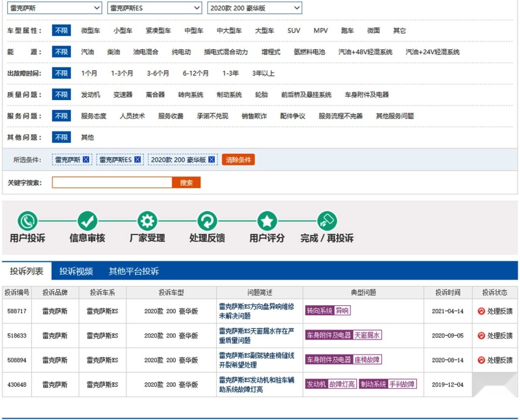Click the 处理反馈 status in row 518633
The image size is (520, 420).
coord(495,336)
